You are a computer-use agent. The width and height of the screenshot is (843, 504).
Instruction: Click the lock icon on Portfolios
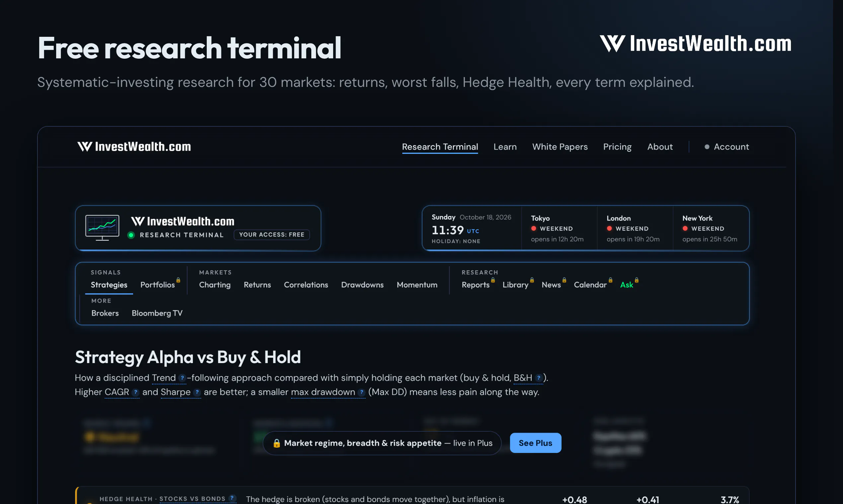[178, 280]
